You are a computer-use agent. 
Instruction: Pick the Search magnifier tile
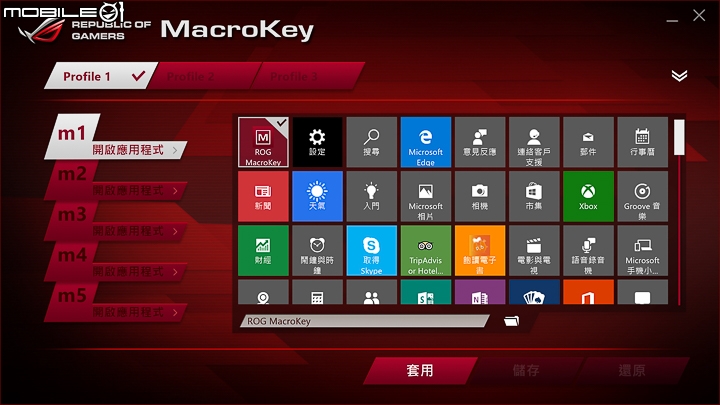coord(371,142)
